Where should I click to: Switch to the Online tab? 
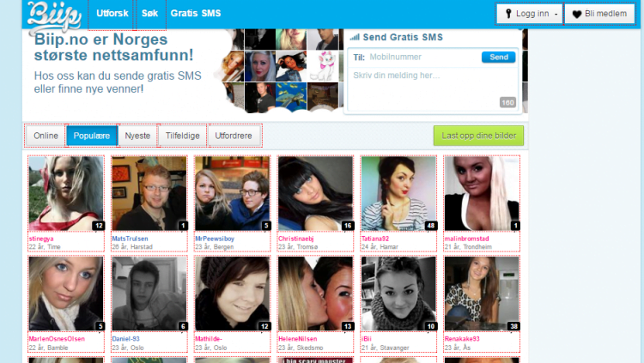[46, 136]
